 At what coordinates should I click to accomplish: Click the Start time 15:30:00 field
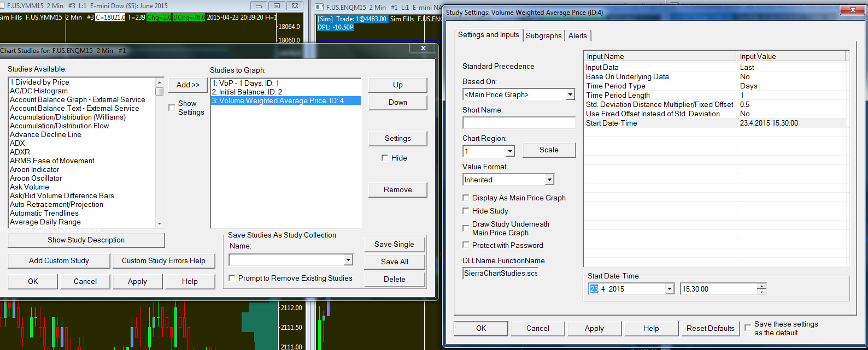(x=719, y=289)
